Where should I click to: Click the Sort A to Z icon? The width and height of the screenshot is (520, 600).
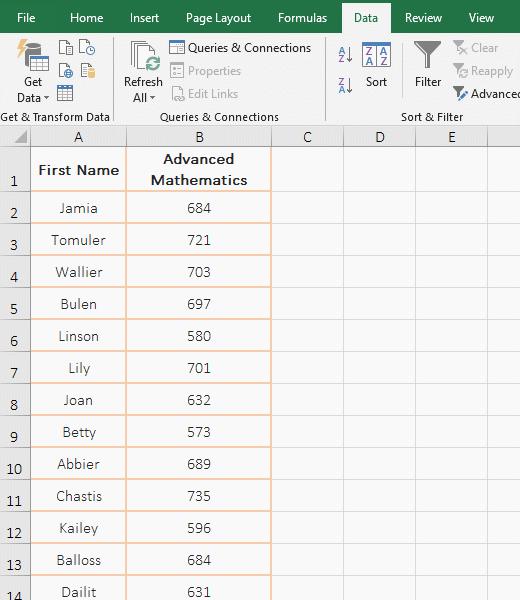[345, 54]
